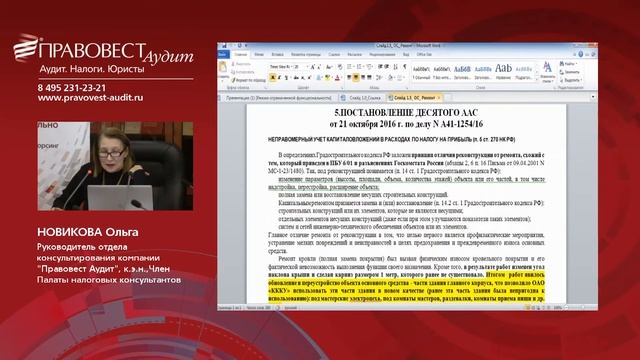Screen dimensions: 640x360
Task: Open the Times New Roman font name box
Action: point(280,67)
